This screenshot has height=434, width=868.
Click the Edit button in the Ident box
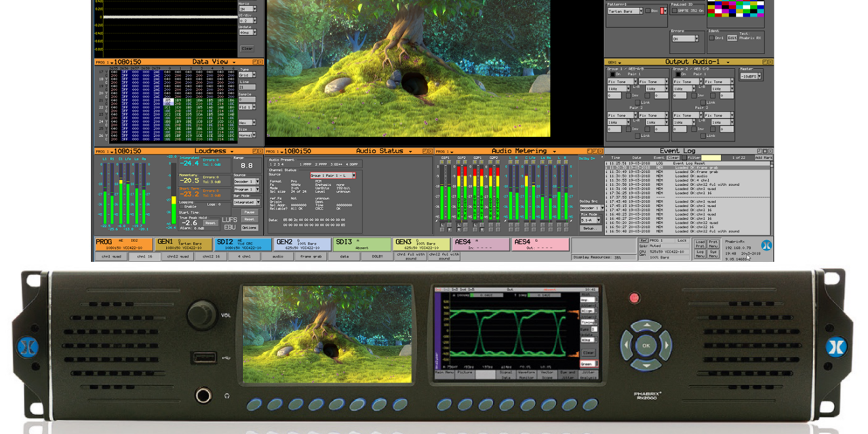coord(732,38)
